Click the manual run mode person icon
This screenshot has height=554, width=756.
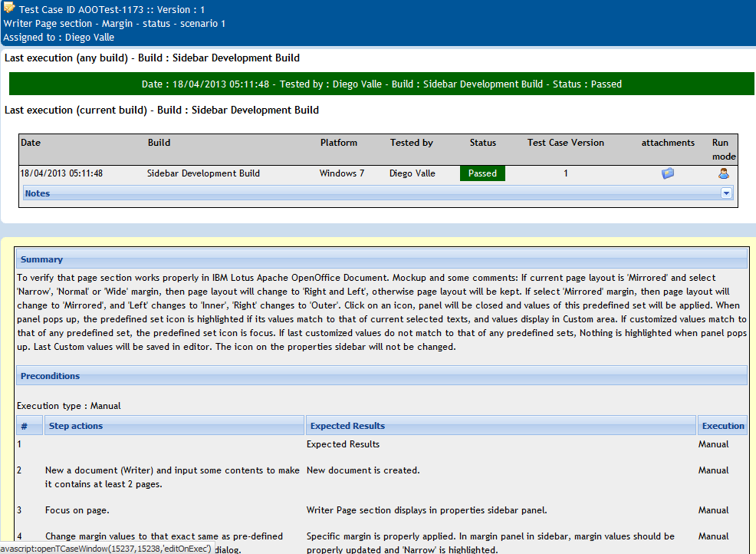coord(723,173)
